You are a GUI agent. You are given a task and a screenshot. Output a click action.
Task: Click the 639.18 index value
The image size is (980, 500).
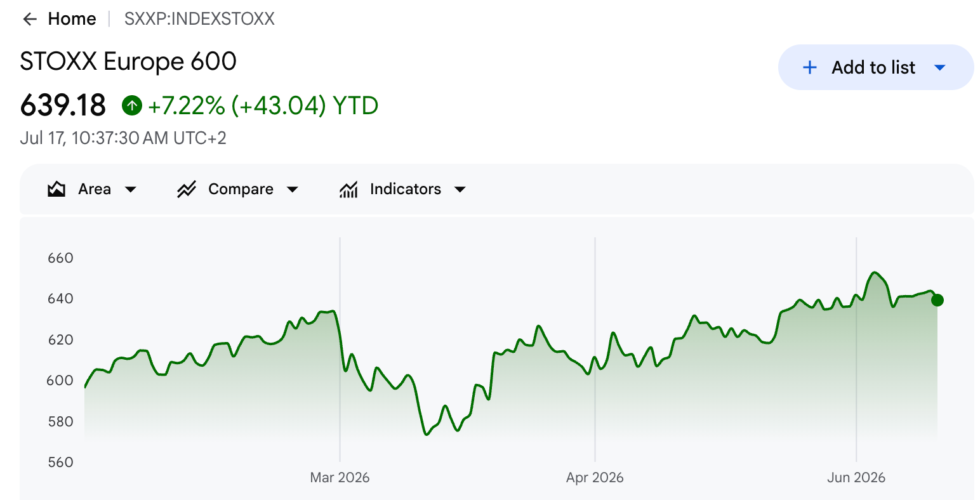(63, 105)
